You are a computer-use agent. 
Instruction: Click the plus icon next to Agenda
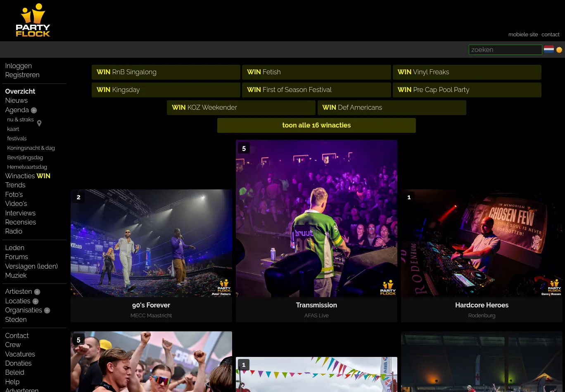pos(34,110)
